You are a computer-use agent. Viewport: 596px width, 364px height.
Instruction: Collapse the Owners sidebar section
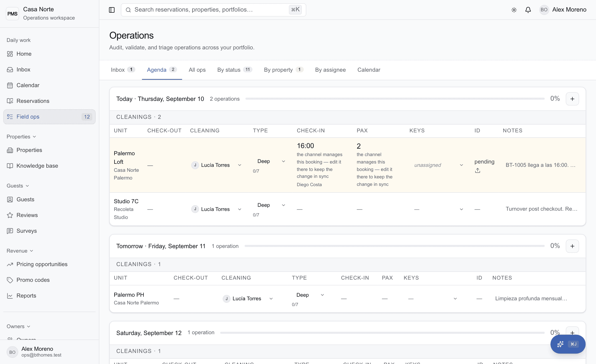coord(18,326)
